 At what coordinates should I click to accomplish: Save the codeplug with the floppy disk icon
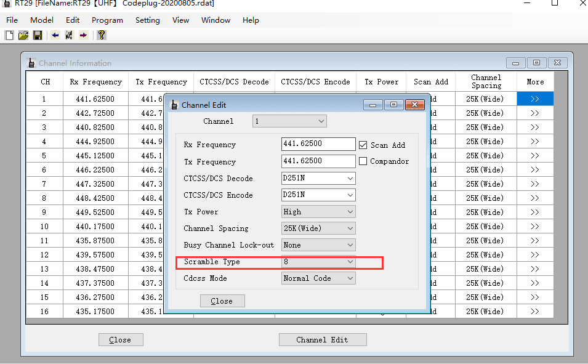click(38, 35)
